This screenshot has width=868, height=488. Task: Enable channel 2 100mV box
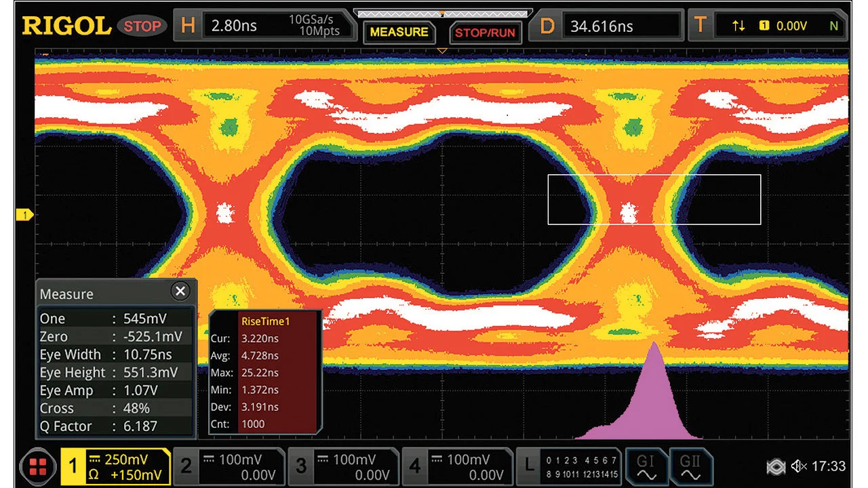[x=229, y=466]
